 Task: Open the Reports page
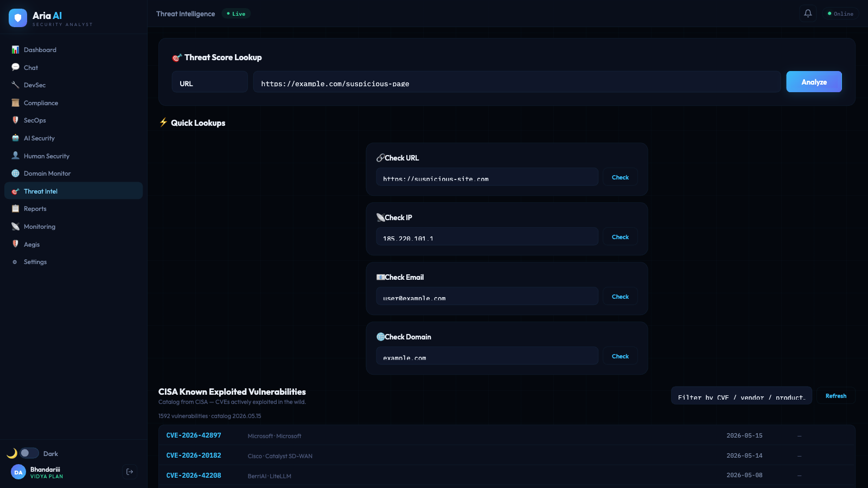pos(73,209)
